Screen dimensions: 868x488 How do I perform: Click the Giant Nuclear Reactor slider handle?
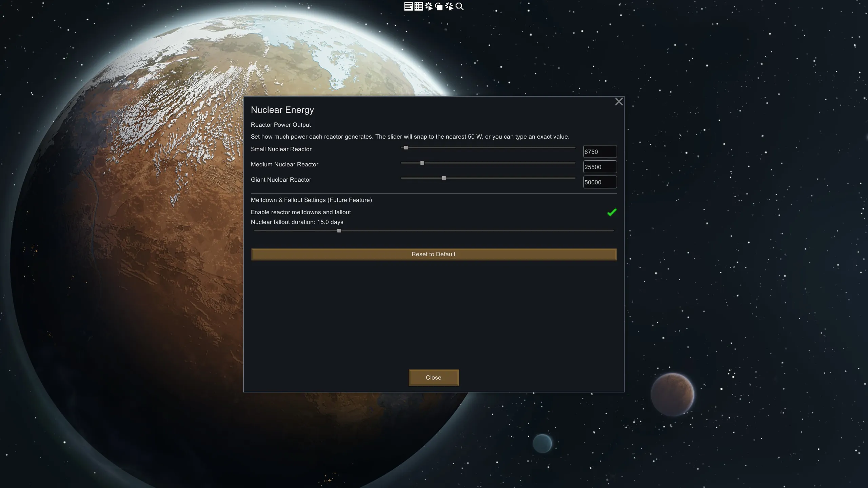click(444, 178)
